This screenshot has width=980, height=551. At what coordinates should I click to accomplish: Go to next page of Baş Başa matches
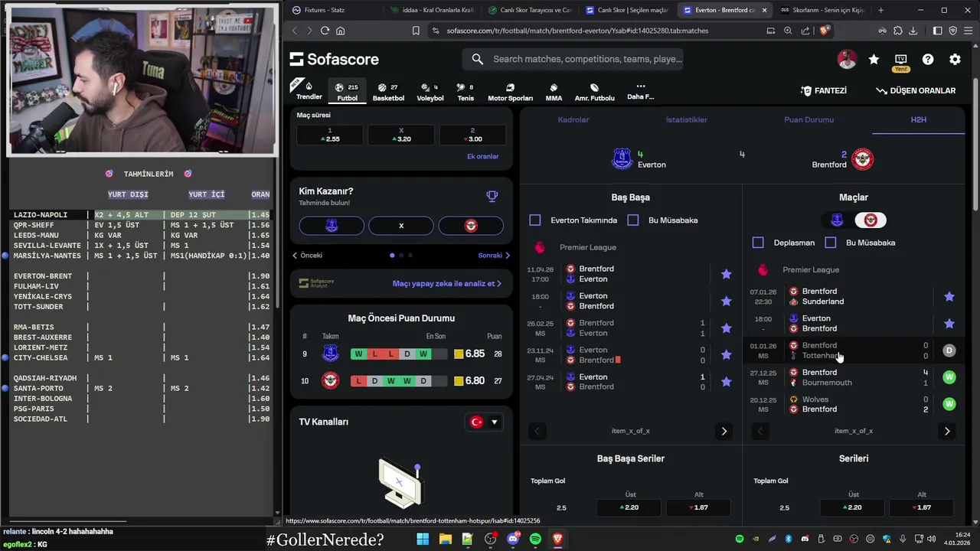coord(724,432)
